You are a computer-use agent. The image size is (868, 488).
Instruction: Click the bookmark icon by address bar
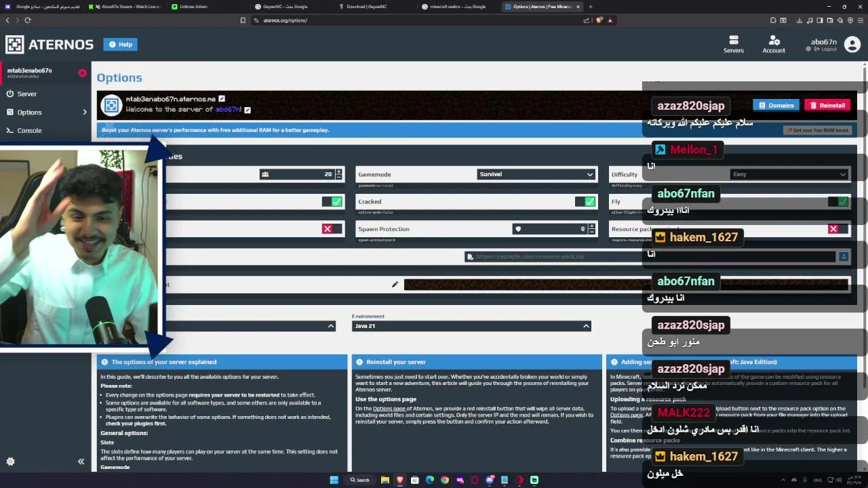pos(243,20)
